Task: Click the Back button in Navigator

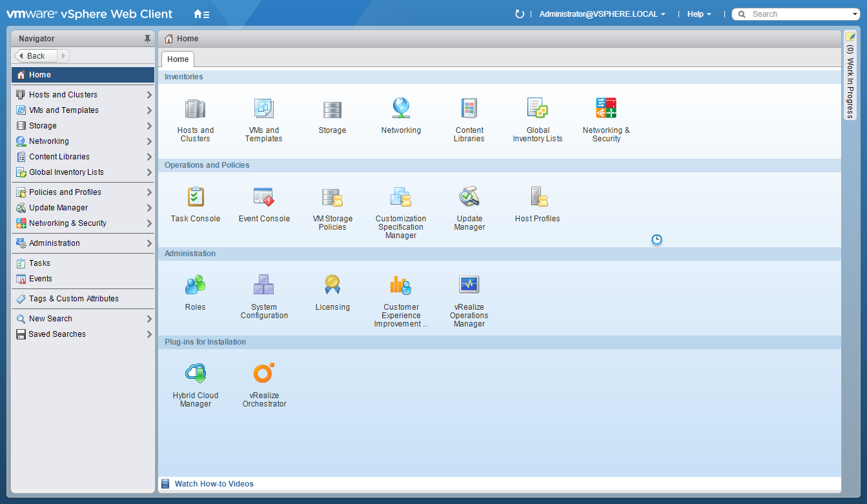Action: pyautogui.click(x=36, y=56)
